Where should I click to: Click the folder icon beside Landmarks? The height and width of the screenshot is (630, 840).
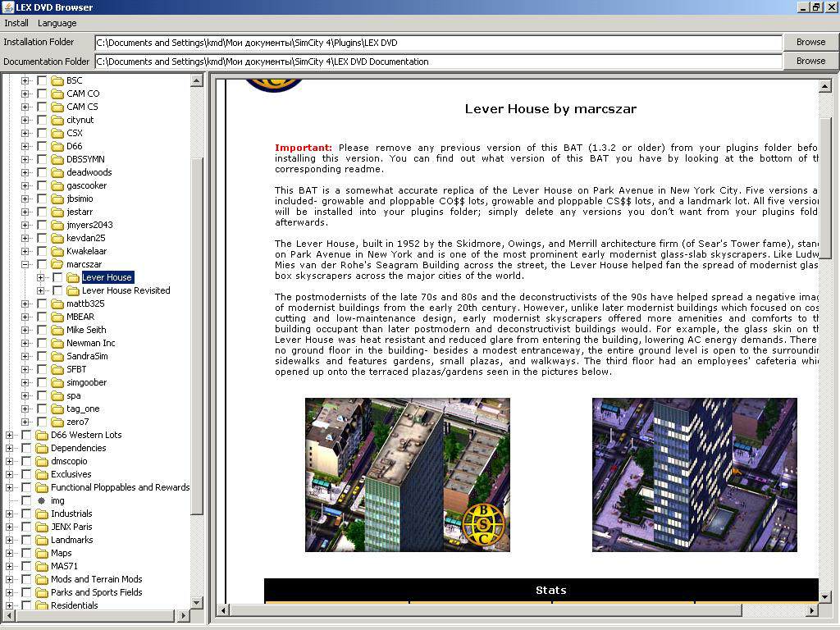42,540
